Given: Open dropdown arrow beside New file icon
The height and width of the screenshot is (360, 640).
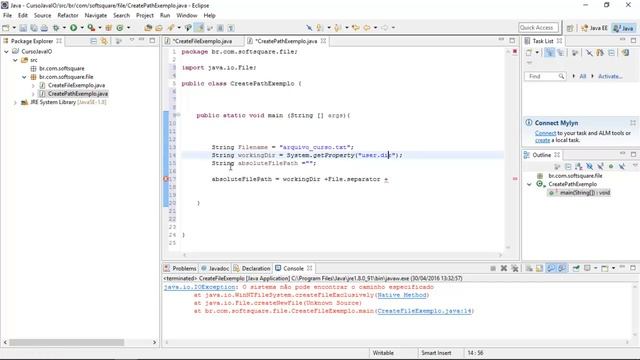Looking at the screenshot, I should coord(14,28).
